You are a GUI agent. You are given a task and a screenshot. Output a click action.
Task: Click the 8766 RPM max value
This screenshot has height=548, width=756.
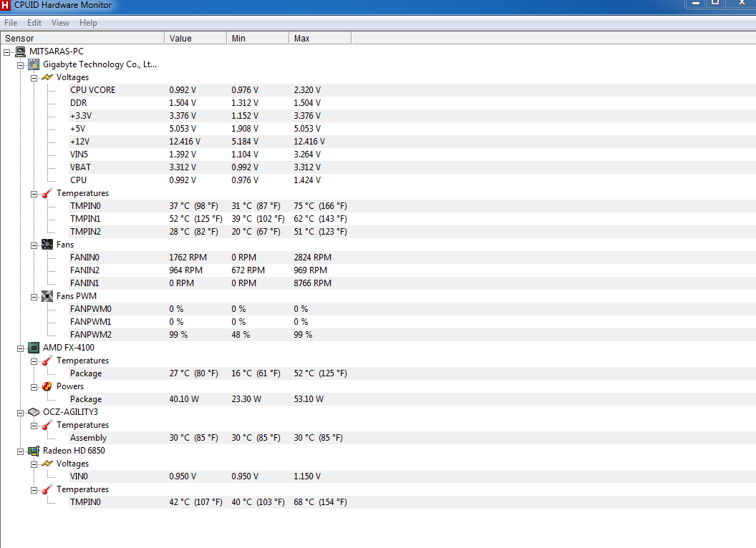point(312,283)
